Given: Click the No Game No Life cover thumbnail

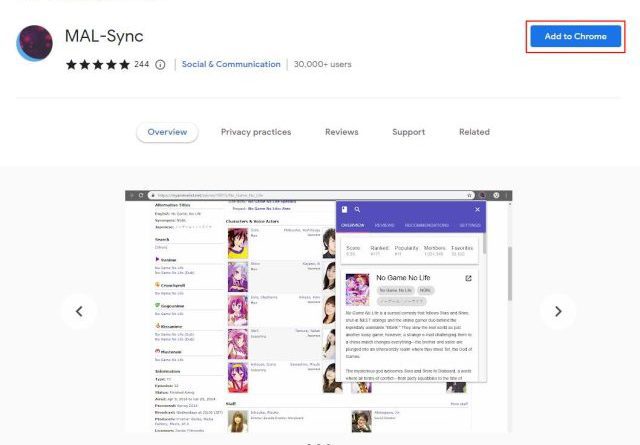Looking at the screenshot, I should coord(357,289).
